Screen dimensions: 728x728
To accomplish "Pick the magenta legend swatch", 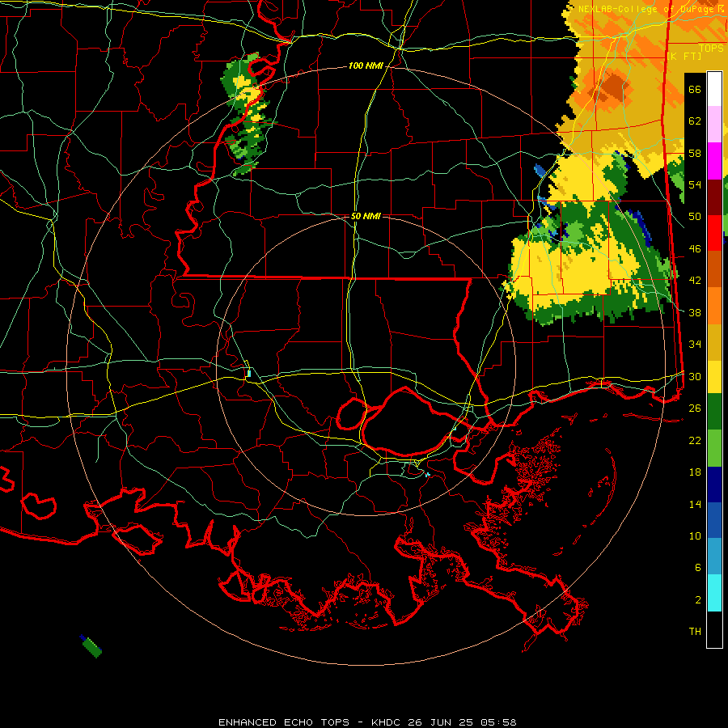I will pyautogui.click(x=714, y=161).
